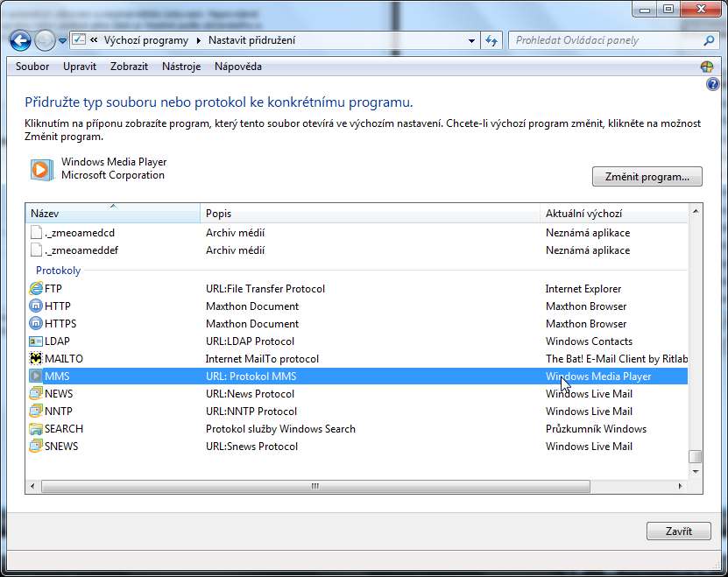Image resolution: width=728 pixels, height=577 pixels.
Task: Open the recent pages dropdown arrow
Action: 62,41
